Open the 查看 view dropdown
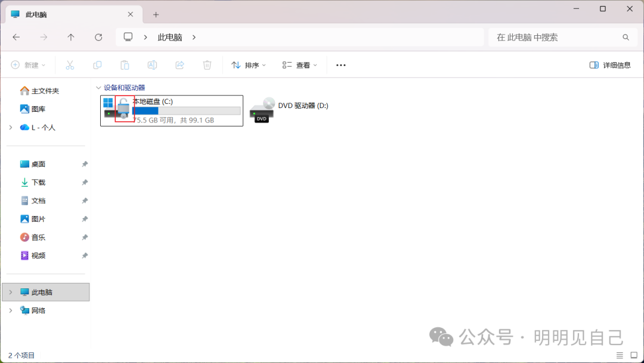Viewport: 644px width, 363px height. click(x=299, y=65)
